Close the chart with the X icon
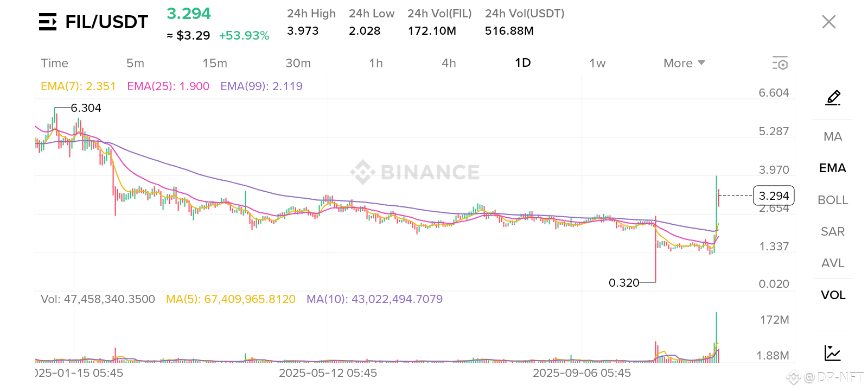 pyautogui.click(x=828, y=22)
